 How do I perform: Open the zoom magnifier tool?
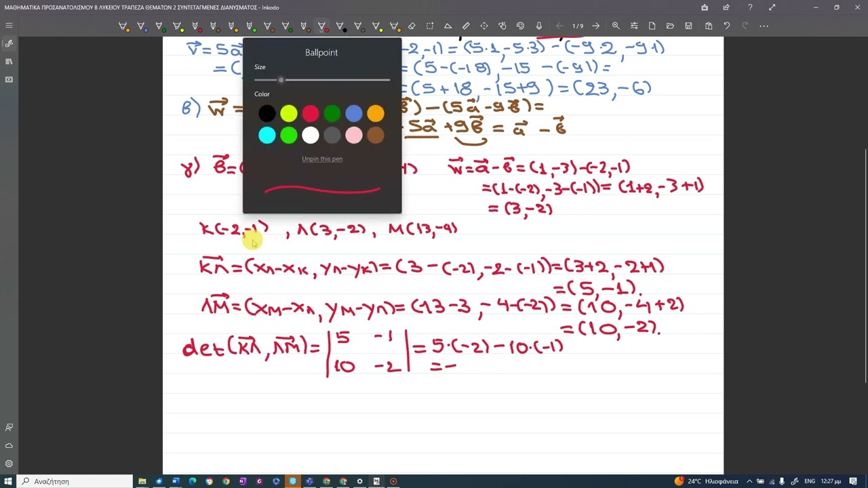tap(616, 26)
